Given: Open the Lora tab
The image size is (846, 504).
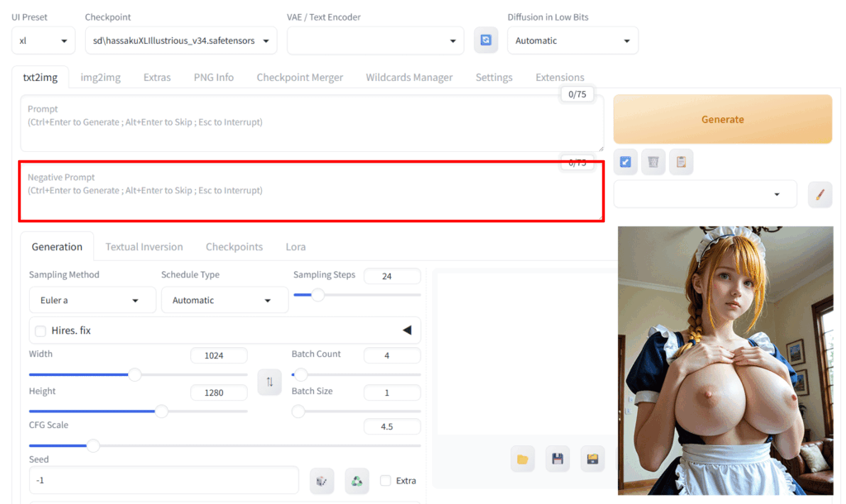Looking at the screenshot, I should pos(296,246).
